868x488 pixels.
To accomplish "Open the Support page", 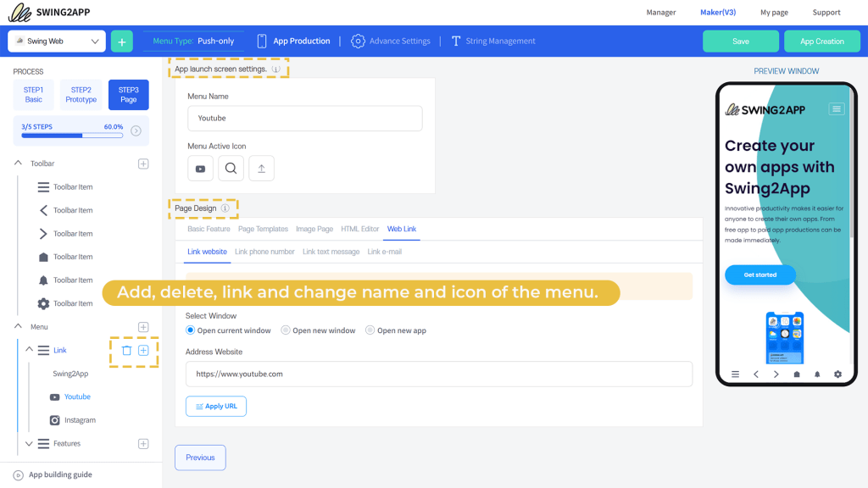I will [x=826, y=12].
